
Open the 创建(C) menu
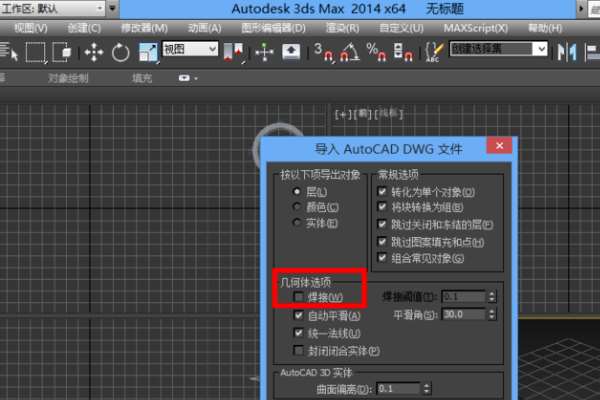[x=84, y=28]
